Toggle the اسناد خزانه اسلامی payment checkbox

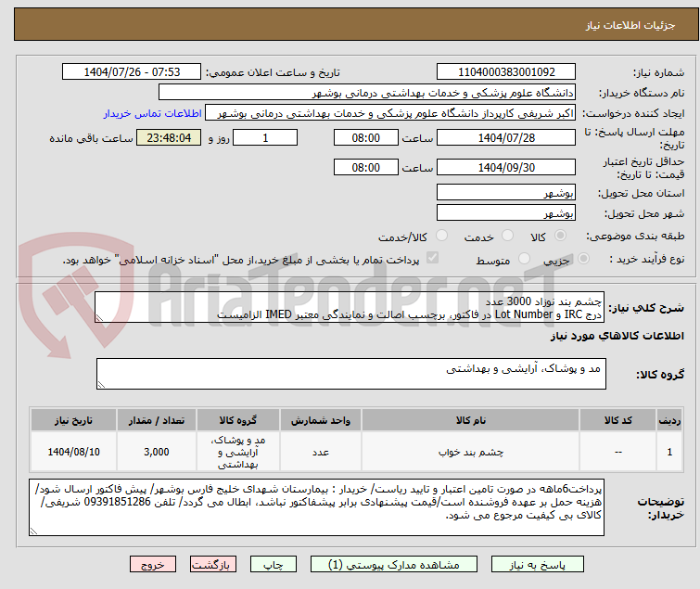432,258
